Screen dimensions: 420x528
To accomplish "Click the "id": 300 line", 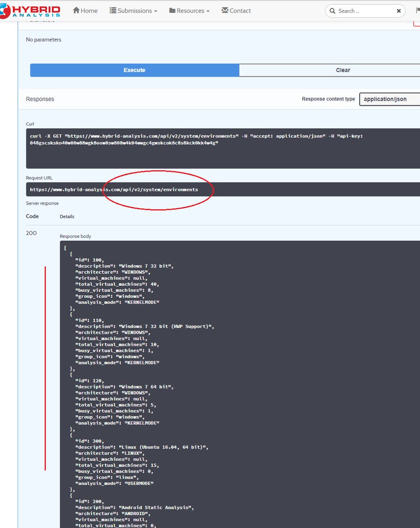I will tap(90, 441).
